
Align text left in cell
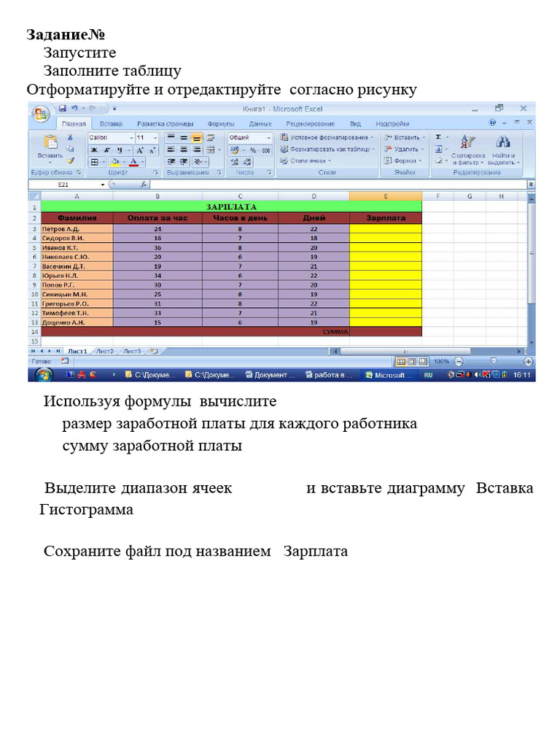coord(171,150)
